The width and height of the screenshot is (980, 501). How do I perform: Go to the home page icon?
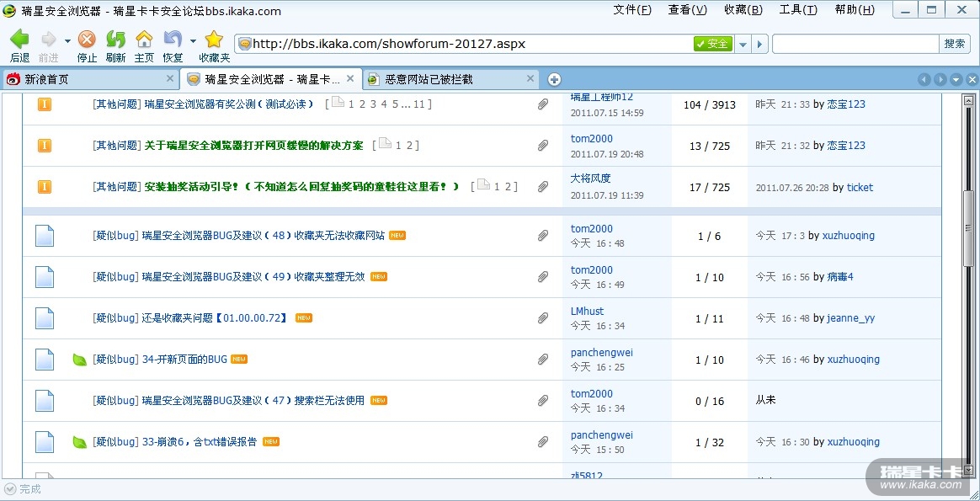coord(144,40)
